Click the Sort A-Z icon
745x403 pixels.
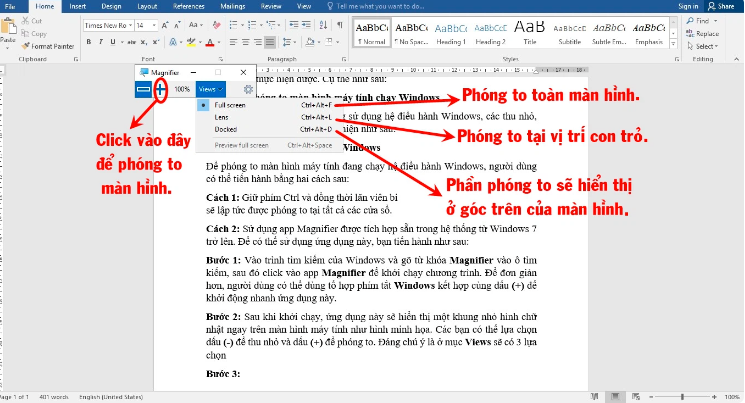323,25
